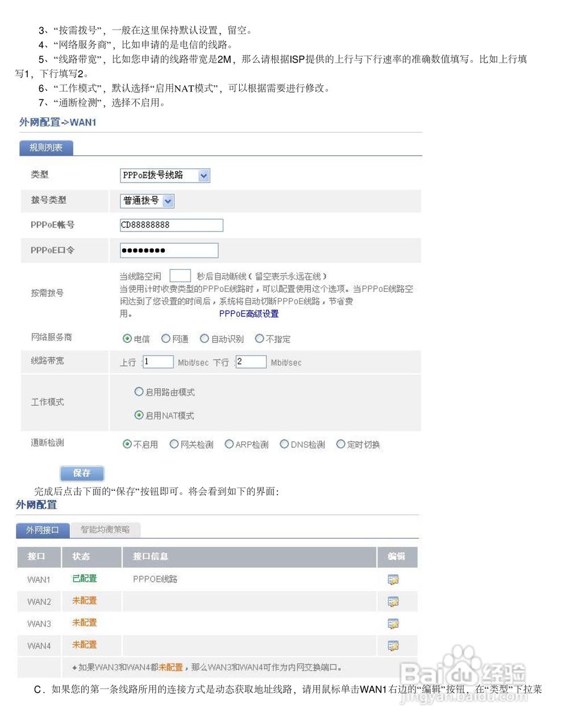
Task: Click the edit icon for WAN1
Action: tap(393, 580)
